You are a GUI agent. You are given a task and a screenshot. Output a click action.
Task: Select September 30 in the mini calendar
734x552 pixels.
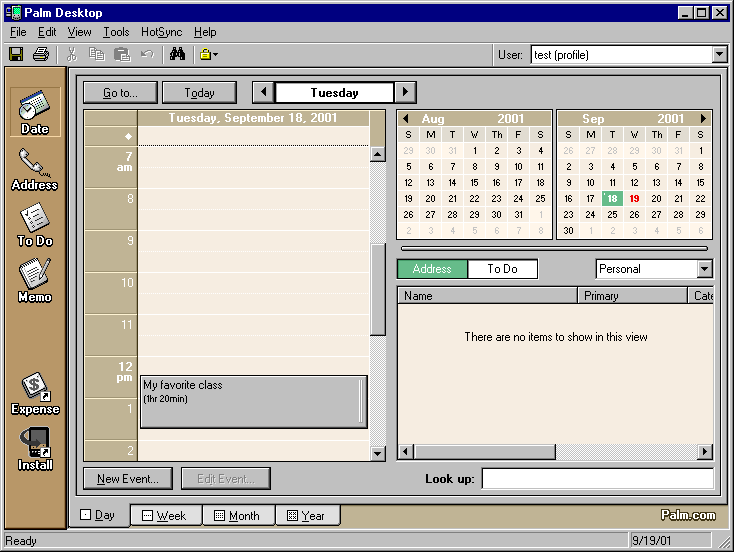[568, 230]
